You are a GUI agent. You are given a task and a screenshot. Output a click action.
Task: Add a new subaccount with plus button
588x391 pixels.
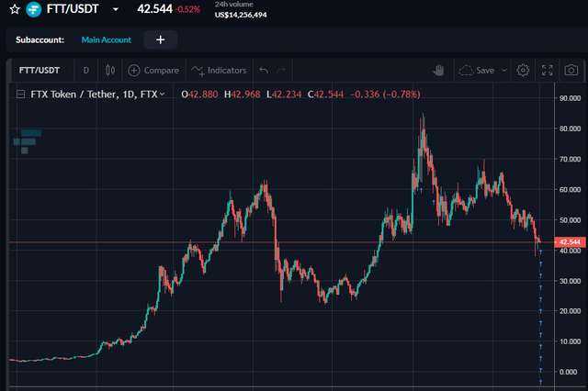tap(161, 39)
